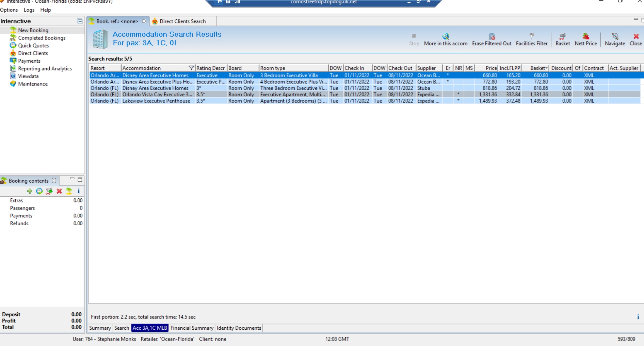Click the palm tree icon in Booking contents toolbar

tap(69, 191)
